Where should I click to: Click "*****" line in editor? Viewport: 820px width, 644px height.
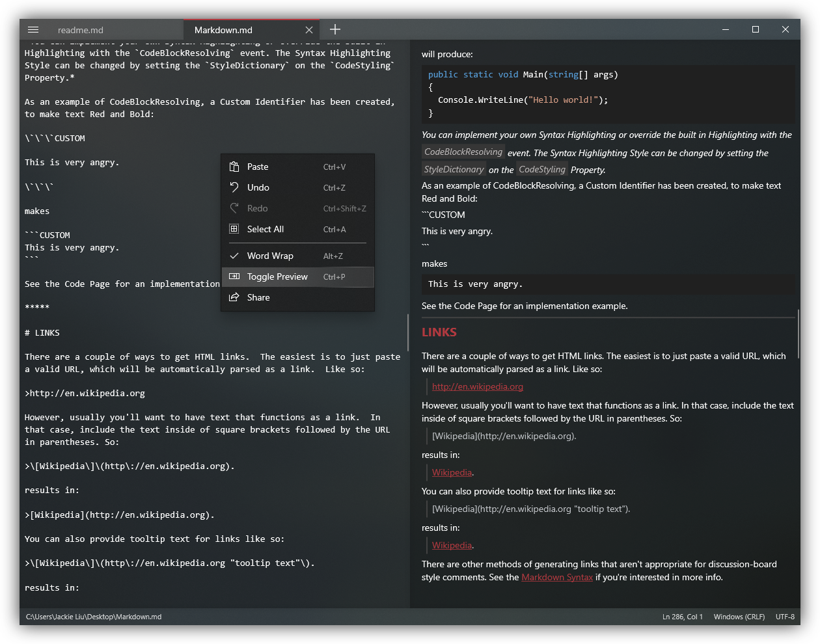coord(37,306)
